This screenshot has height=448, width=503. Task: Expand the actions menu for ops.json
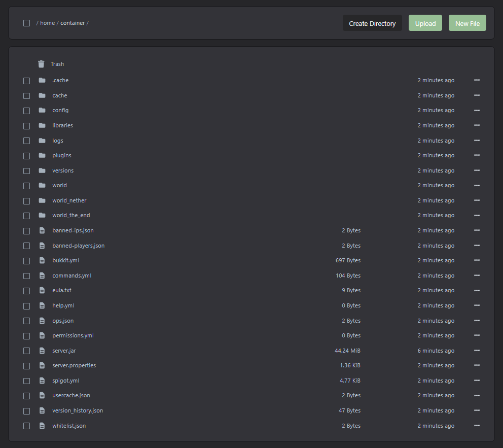pyautogui.click(x=477, y=321)
